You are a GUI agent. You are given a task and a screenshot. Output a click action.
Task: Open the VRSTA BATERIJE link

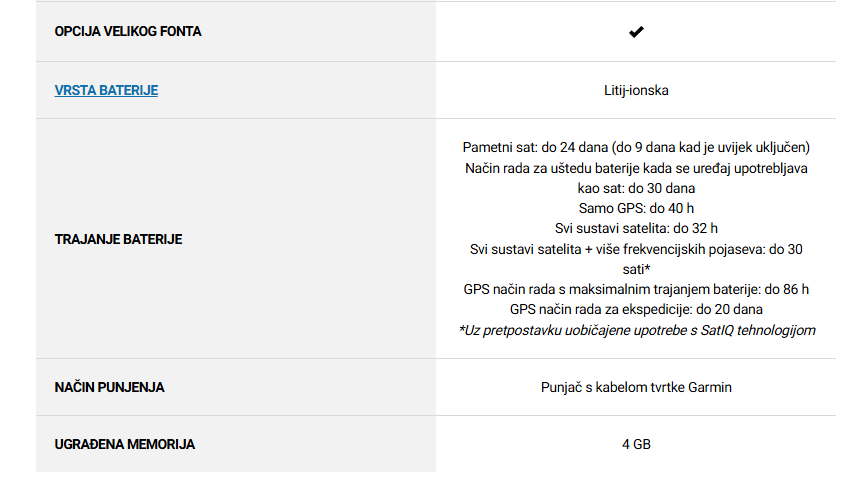106,90
